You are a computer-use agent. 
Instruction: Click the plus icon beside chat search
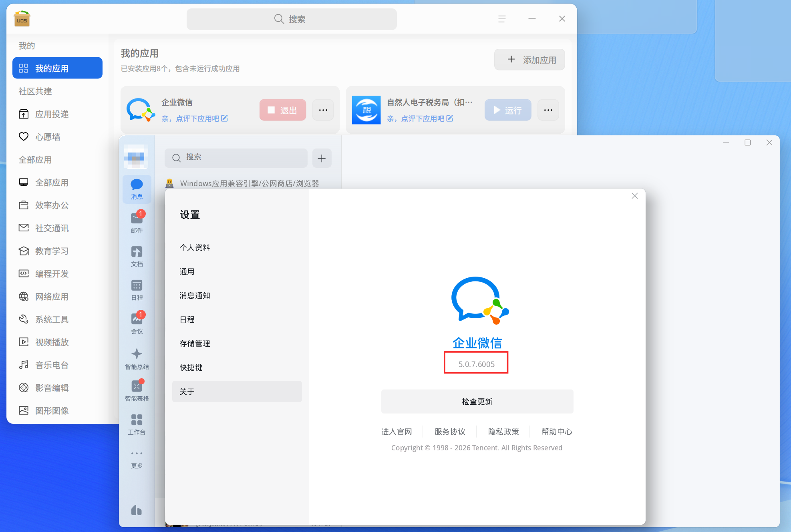pyautogui.click(x=322, y=158)
